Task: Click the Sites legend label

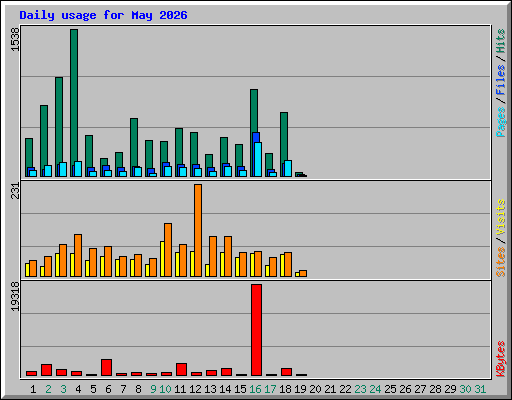Action: click(x=500, y=262)
